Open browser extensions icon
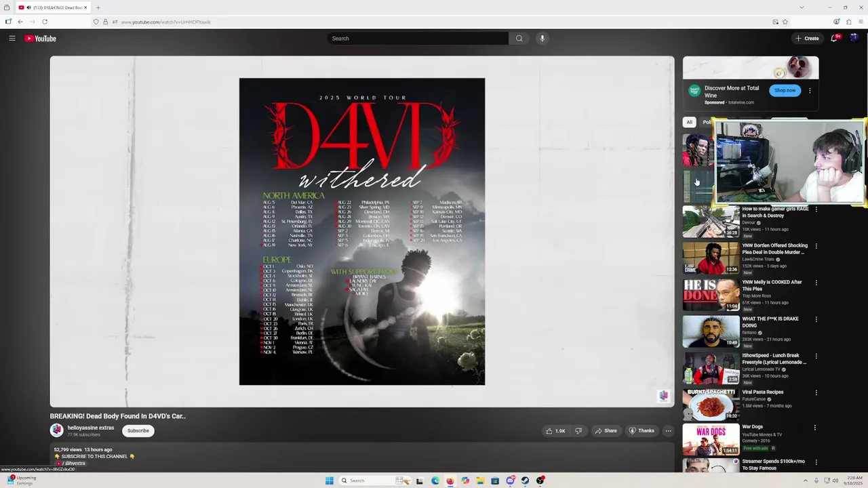The image size is (868, 488). click(x=848, y=22)
